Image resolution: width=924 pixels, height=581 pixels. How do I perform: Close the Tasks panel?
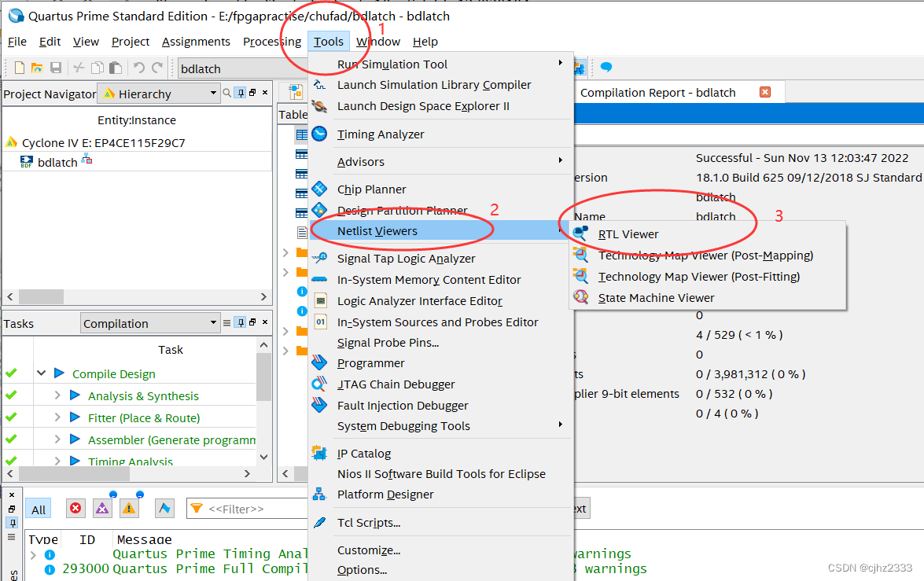[265, 322]
